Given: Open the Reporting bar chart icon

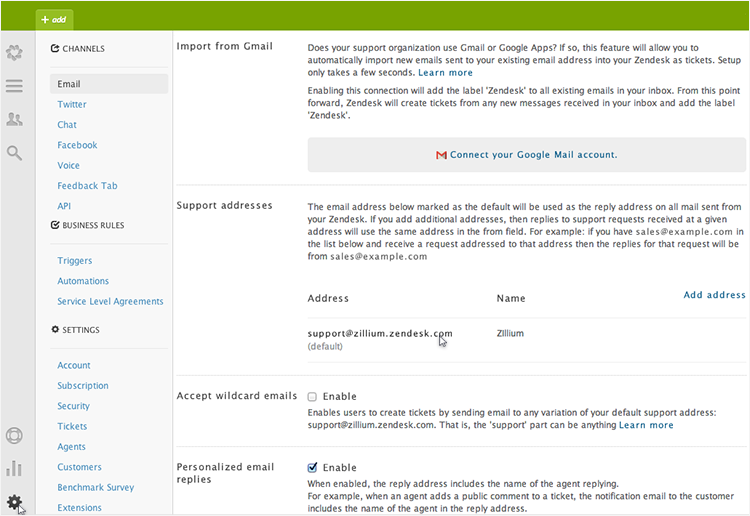Looking at the screenshot, I should [x=14, y=469].
